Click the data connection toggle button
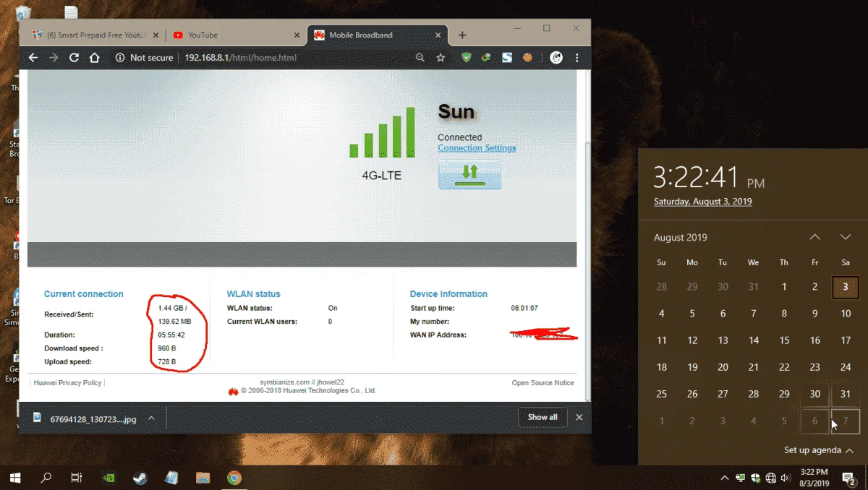 (x=469, y=174)
